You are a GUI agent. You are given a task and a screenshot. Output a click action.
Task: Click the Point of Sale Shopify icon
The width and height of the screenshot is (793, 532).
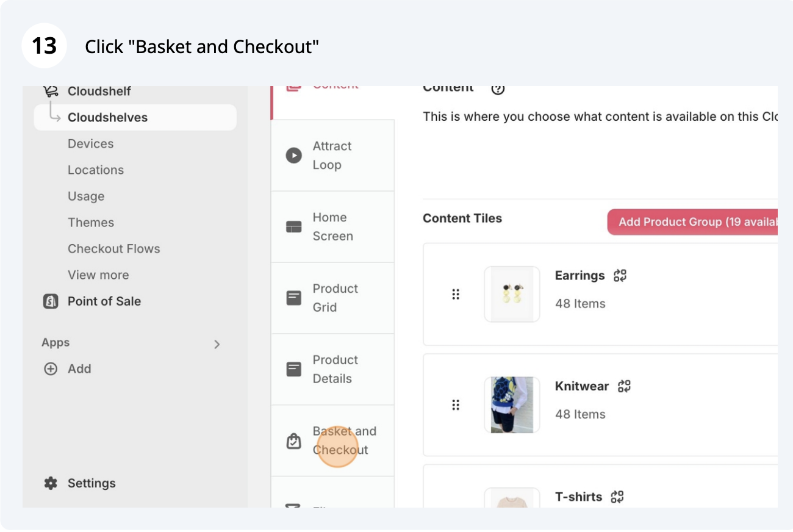51,301
